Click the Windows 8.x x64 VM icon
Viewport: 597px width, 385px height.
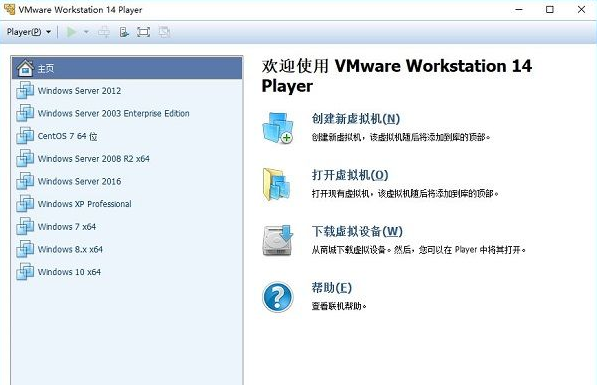(25, 249)
